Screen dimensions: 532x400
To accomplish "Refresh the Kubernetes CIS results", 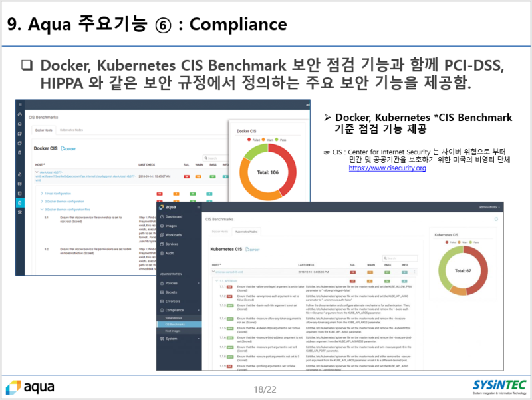I will pyautogui.click(x=497, y=218).
